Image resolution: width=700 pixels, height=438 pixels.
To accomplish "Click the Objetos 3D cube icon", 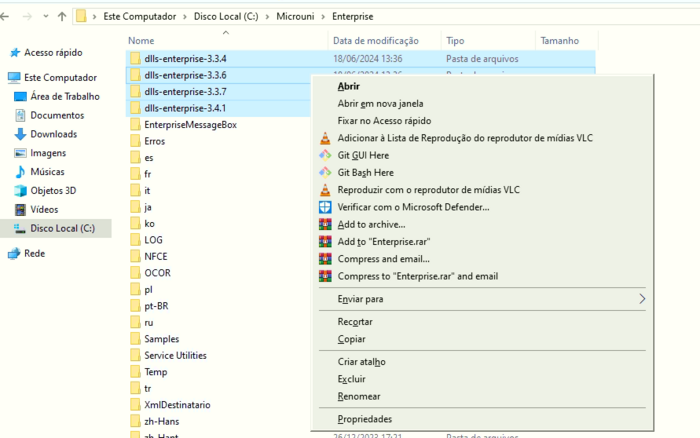I will 21,191.
